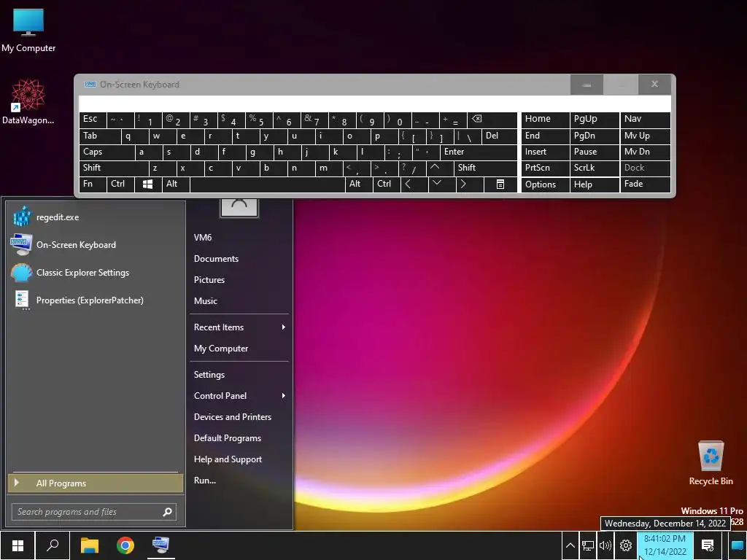Click the Esc key on keyboard

93,120
